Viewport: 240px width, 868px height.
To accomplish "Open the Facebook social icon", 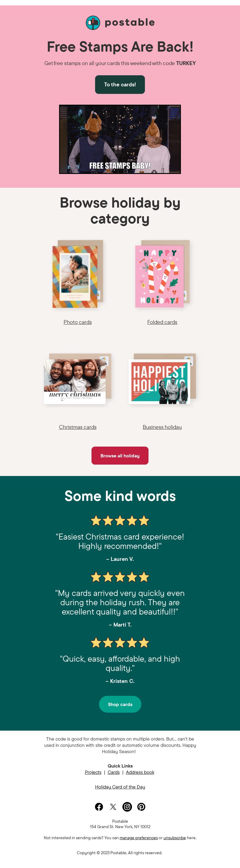I will [99, 806].
